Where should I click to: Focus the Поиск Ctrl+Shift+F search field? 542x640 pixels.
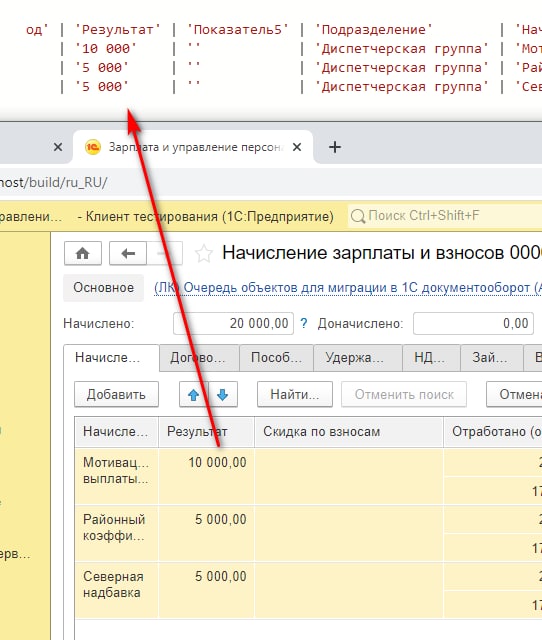point(445,216)
